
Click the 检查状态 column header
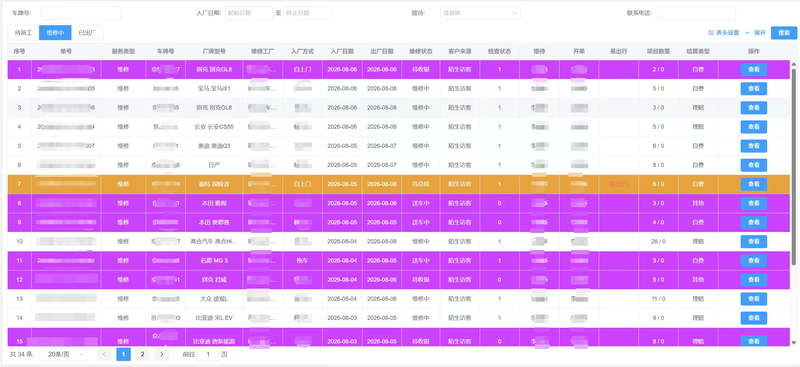pyautogui.click(x=499, y=52)
